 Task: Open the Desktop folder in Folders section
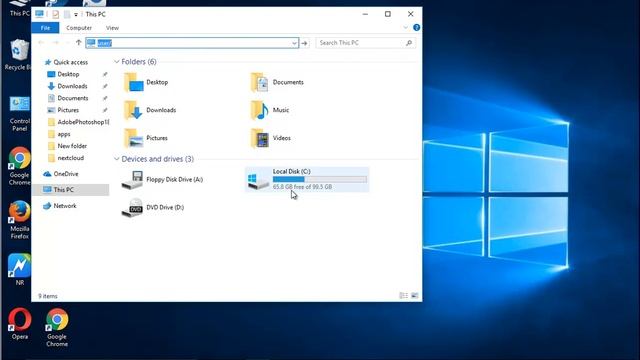146,82
